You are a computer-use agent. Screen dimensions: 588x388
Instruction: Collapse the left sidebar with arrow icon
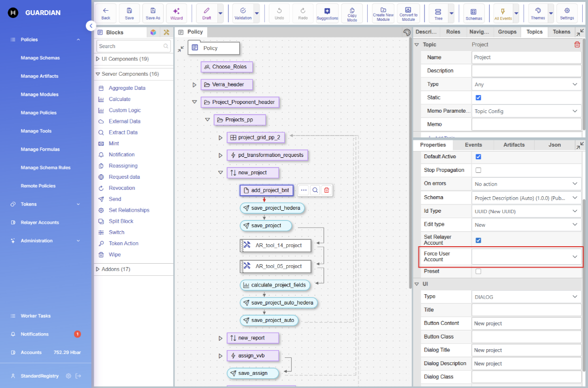point(91,26)
